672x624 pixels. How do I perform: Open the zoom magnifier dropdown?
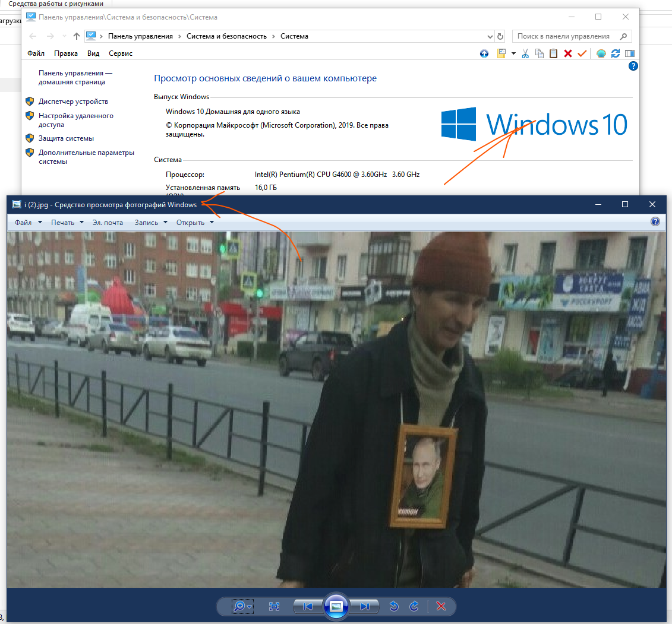(242, 606)
